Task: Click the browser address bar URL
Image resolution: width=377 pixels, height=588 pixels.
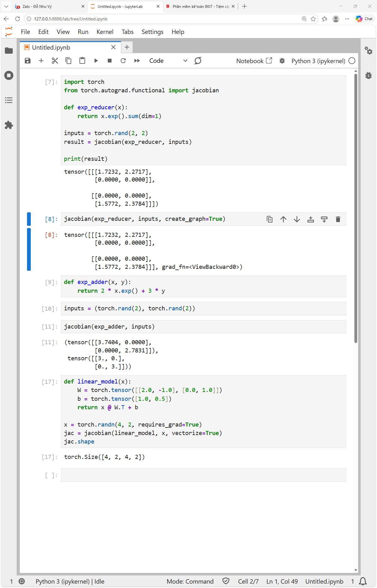Action: (71, 19)
